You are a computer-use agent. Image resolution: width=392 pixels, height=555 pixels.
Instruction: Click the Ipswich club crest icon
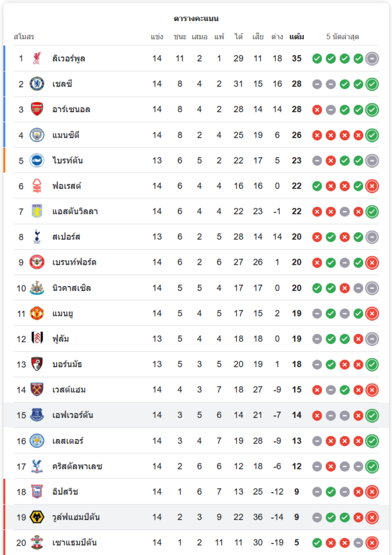coord(37,492)
